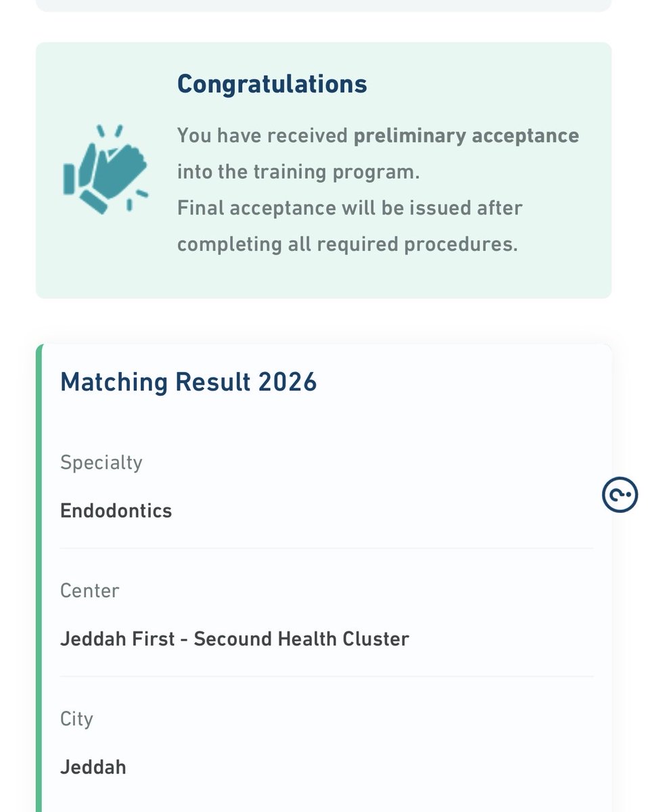648x812 pixels.
Task: Tap the divider line below Endodontics
Action: [x=327, y=549]
